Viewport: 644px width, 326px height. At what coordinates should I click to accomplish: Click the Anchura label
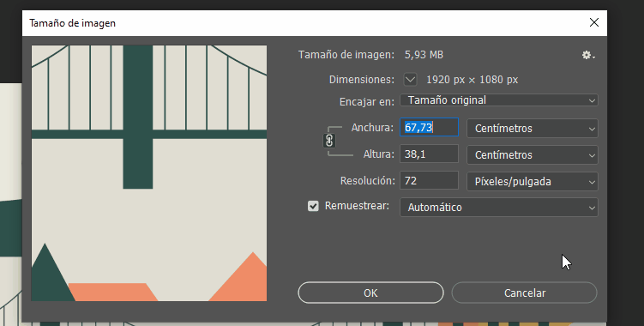pyautogui.click(x=372, y=128)
